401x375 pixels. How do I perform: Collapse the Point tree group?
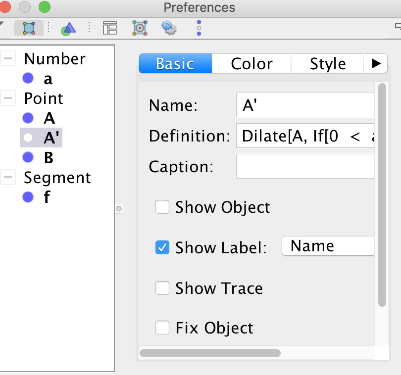tap(8, 98)
